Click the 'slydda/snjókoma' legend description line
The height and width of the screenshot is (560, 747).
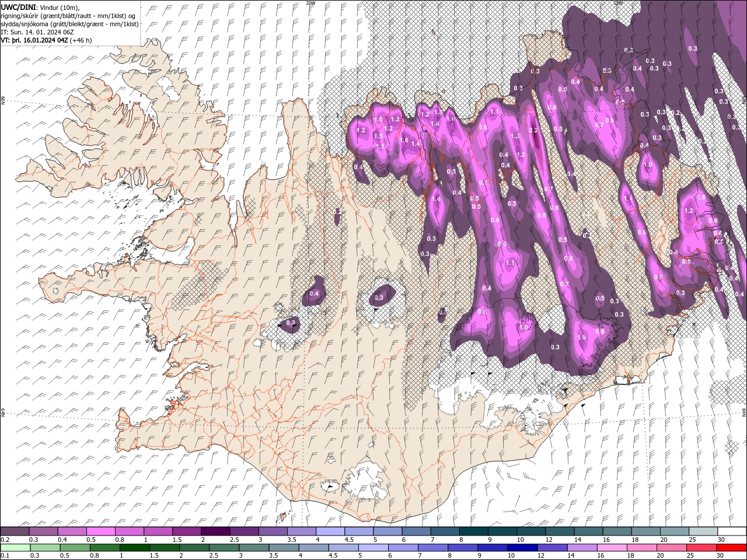click(x=69, y=24)
